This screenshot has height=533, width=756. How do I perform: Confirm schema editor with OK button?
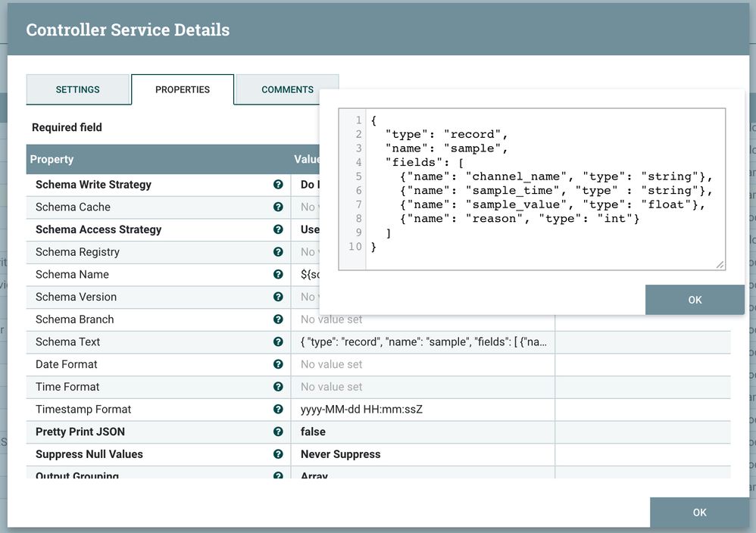coord(694,300)
